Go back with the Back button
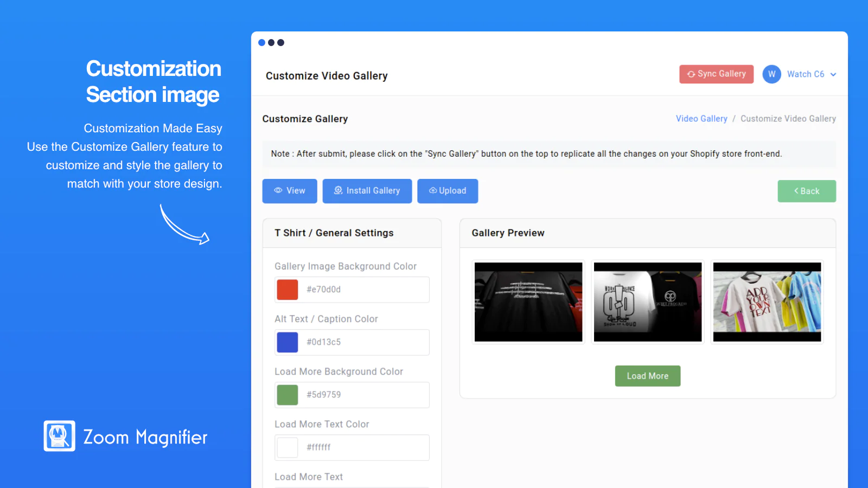868x488 pixels. (807, 191)
